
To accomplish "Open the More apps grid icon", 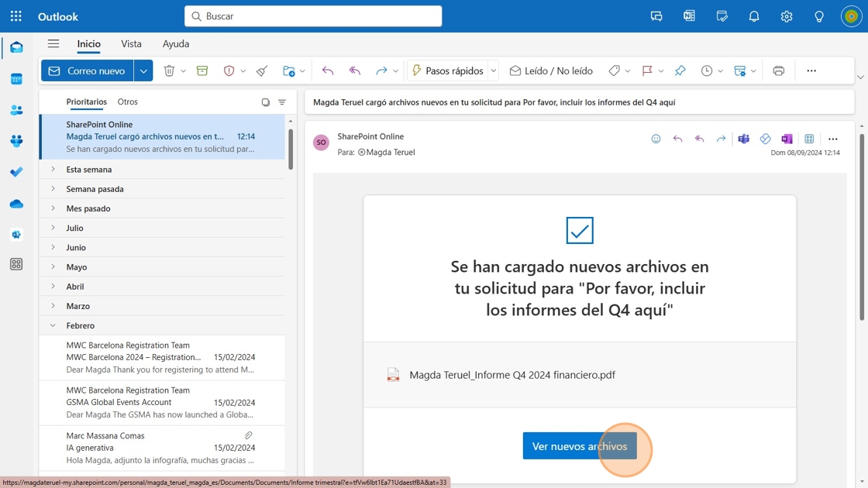I will coord(16,264).
